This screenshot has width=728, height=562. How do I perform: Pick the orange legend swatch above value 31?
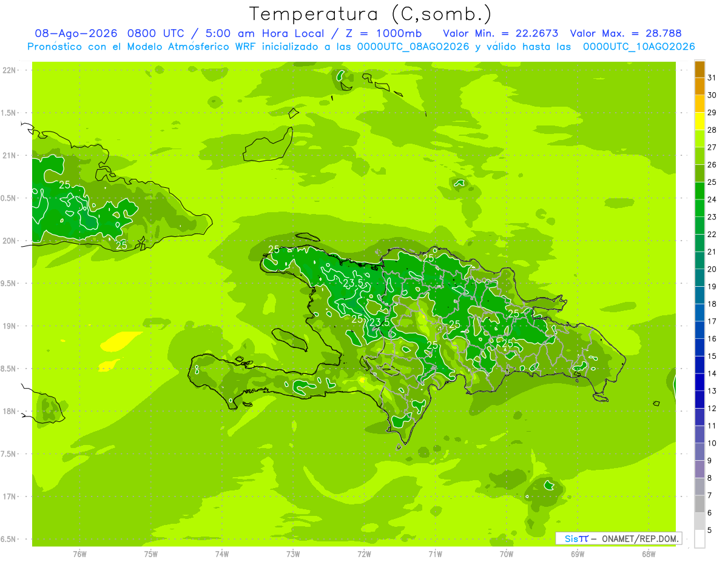point(699,69)
